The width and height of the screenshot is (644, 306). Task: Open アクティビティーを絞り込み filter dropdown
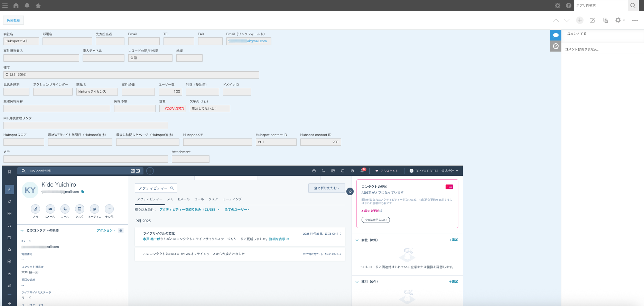pos(189,210)
